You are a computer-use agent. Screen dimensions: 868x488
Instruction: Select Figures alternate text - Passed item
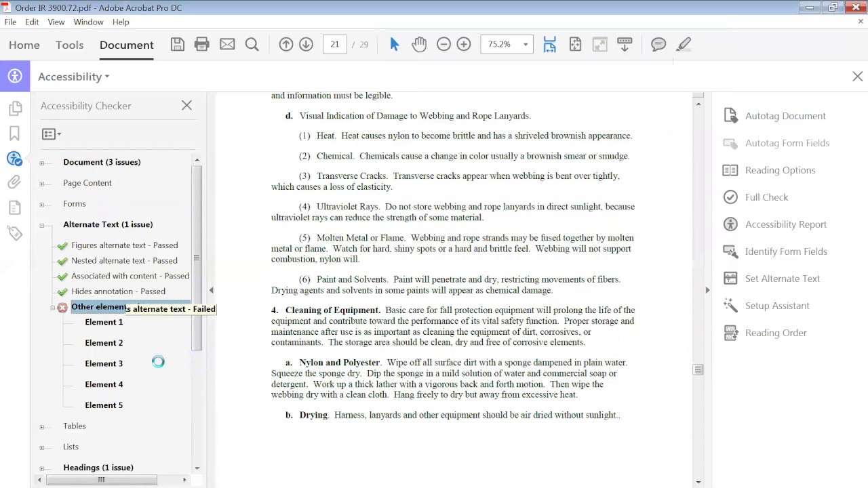point(125,245)
